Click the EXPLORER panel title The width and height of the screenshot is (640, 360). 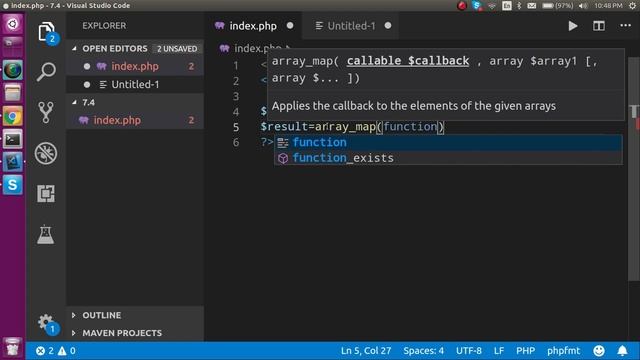pos(104,26)
